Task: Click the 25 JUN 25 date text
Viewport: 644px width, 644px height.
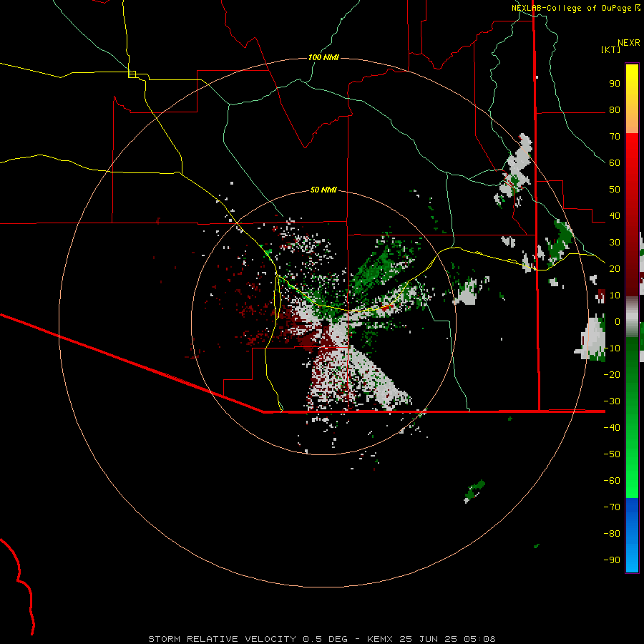Action: tap(428, 639)
